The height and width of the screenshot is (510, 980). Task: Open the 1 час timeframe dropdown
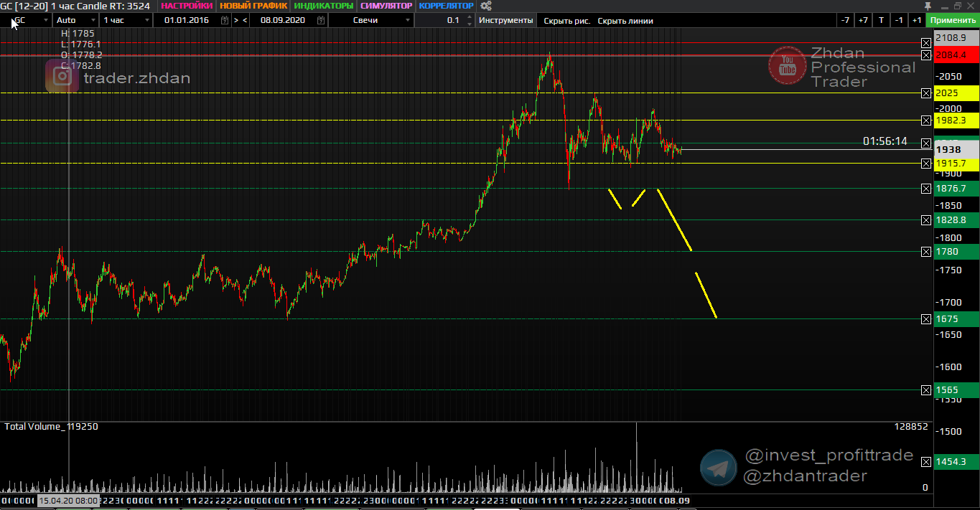click(x=126, y=20)
